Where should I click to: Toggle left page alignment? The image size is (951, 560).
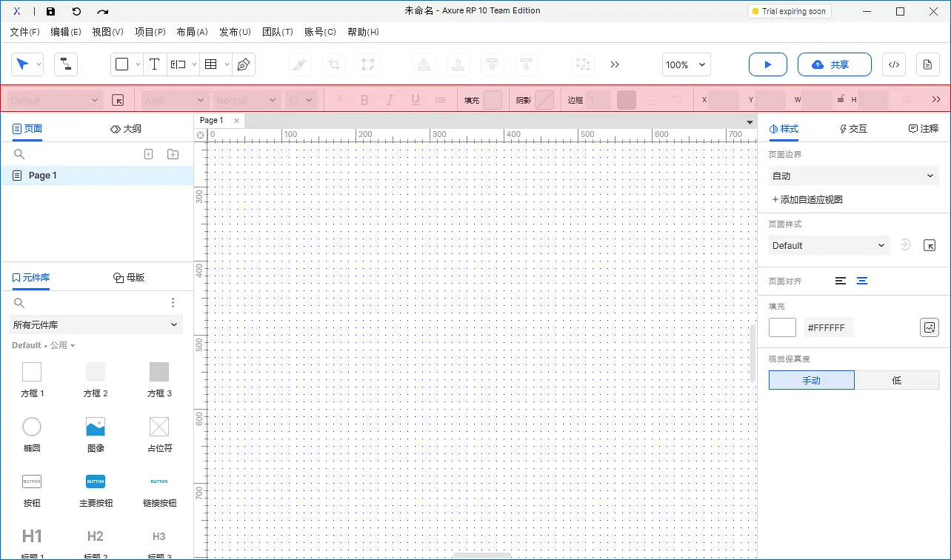pyautogui.click(x=842, y=281)
